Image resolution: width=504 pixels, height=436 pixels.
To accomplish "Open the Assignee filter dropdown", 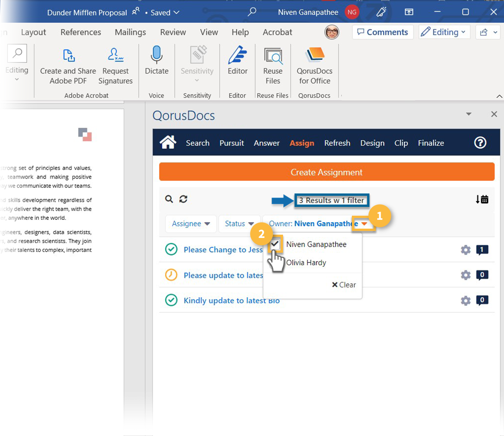I will 191,223.
